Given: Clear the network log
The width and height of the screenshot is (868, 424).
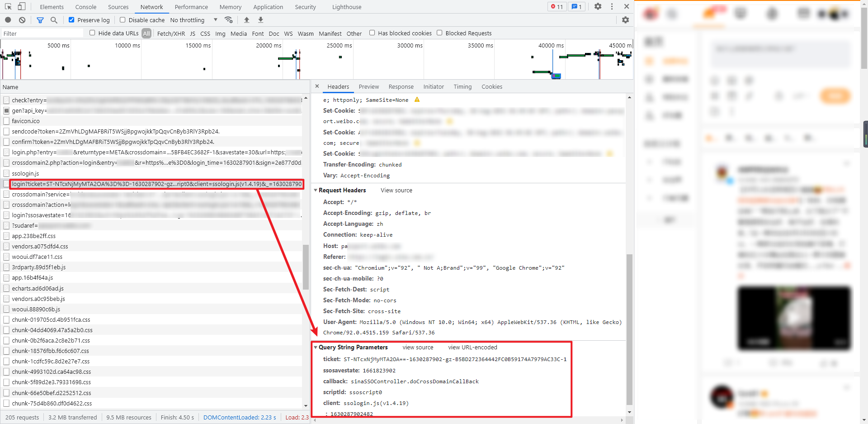Looking at the screenshot, I should [x=22, y=20].
